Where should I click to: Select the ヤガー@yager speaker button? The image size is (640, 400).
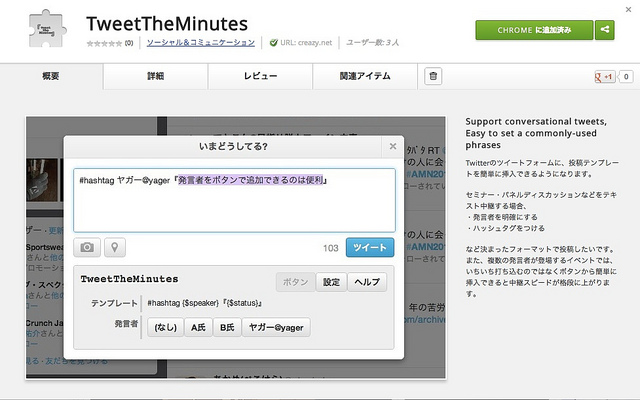[x=277, y=327]
